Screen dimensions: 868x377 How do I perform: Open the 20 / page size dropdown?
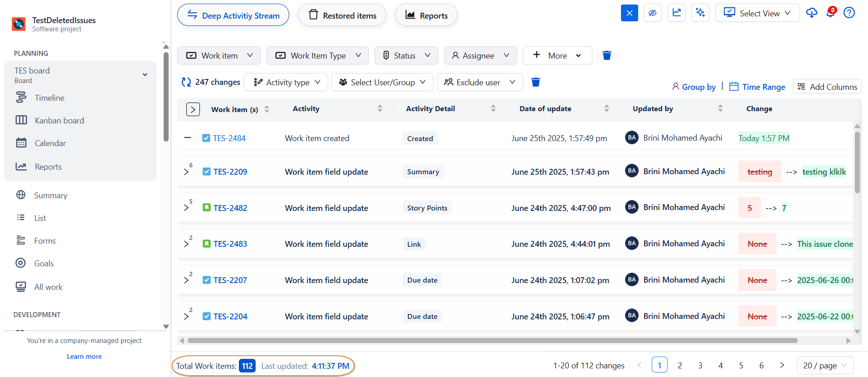click(824, 365)
